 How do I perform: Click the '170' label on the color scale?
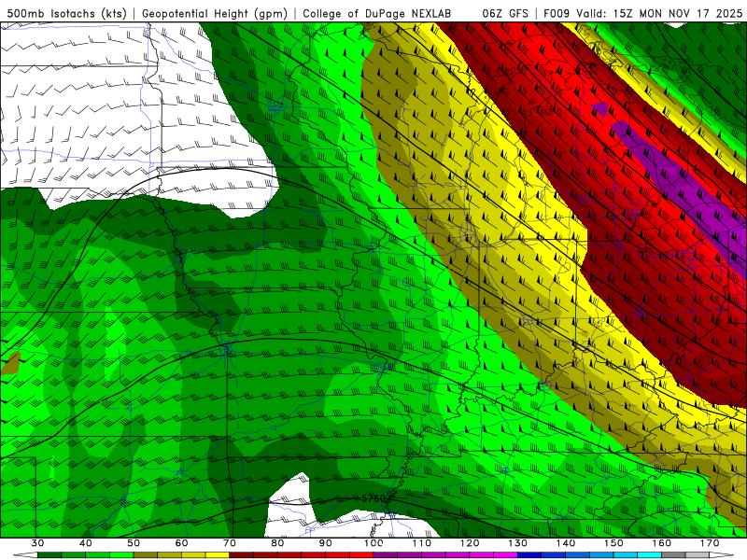pyautogui.click(x=710, y=543)
